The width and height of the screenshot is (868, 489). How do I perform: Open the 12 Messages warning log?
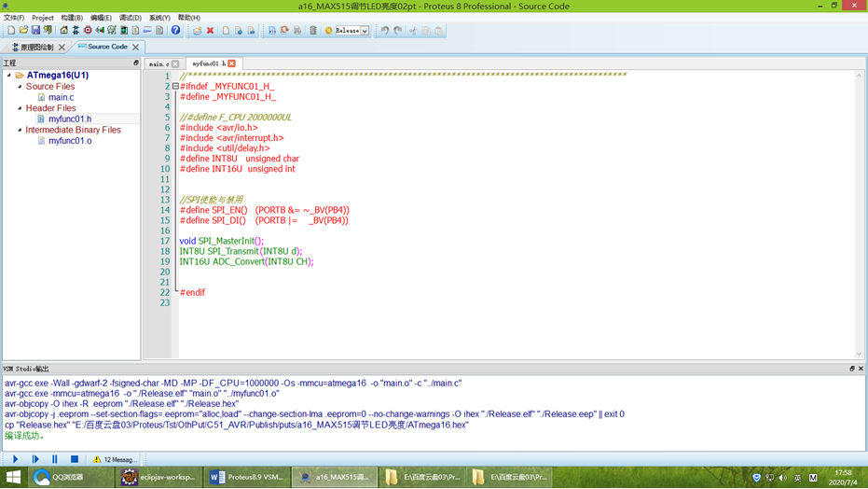click(x=115, y=459)
